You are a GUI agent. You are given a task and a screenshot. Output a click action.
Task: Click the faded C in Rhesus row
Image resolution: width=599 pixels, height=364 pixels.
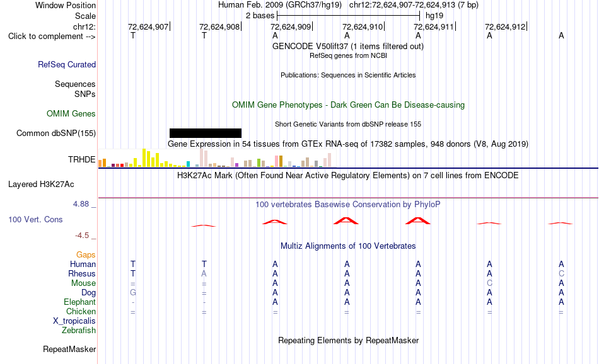[561, 273]
